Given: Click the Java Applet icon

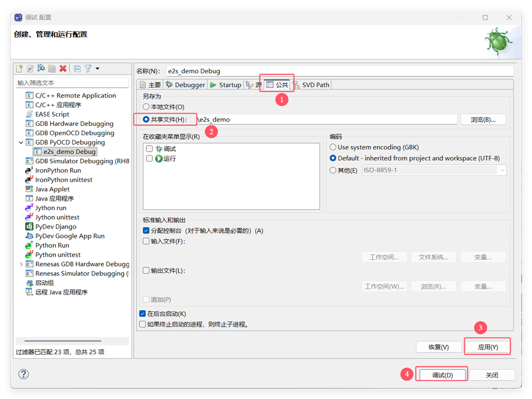Looking at the screenshot, I should (x=29, y=189).
